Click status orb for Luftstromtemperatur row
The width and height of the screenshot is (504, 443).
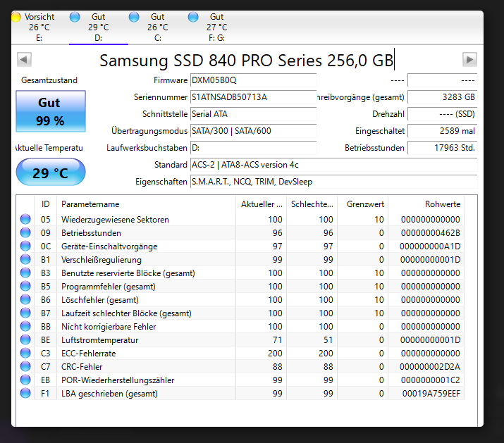pos(25,340)
